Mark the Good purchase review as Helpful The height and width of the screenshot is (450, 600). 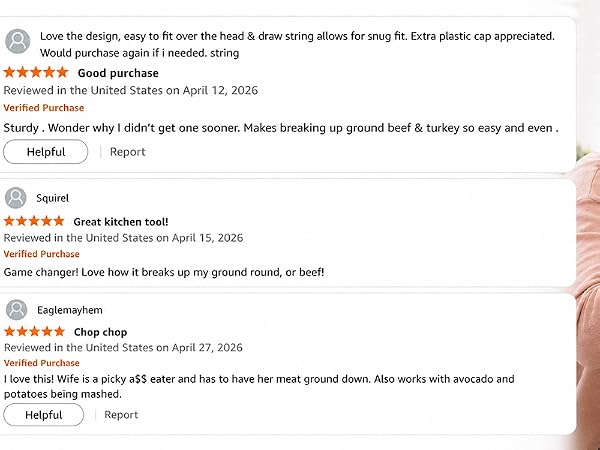coord(46,152)
